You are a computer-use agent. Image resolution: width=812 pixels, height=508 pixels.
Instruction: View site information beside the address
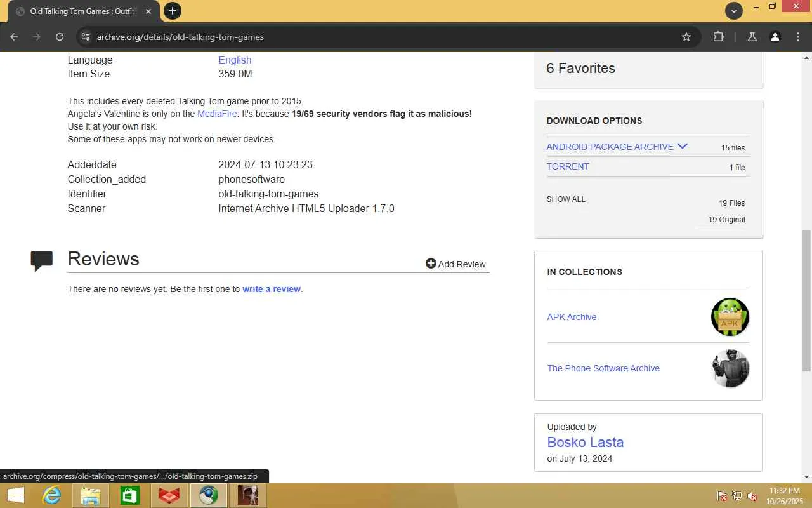coord(86,37)
